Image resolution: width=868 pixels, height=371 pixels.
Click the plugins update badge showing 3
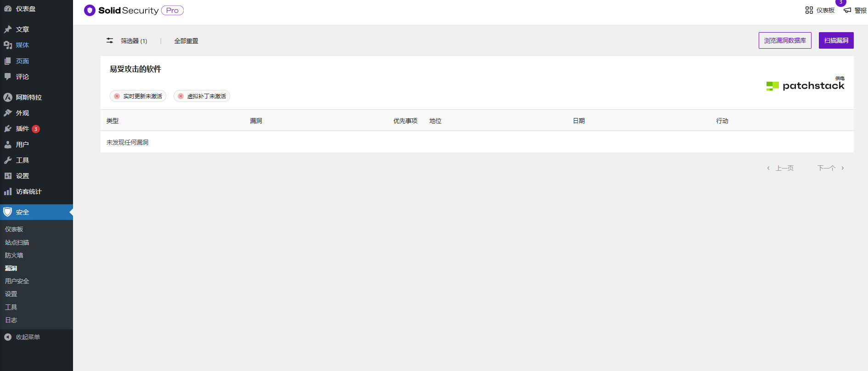(x=36, y=129)
